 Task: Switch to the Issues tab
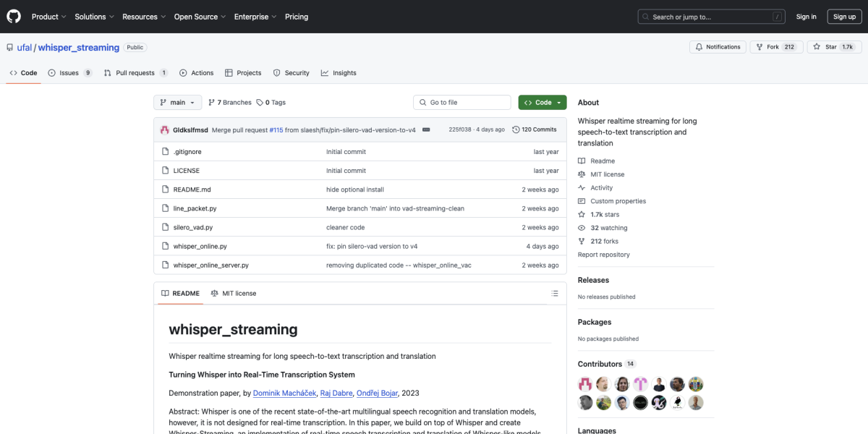coord(69,73)
